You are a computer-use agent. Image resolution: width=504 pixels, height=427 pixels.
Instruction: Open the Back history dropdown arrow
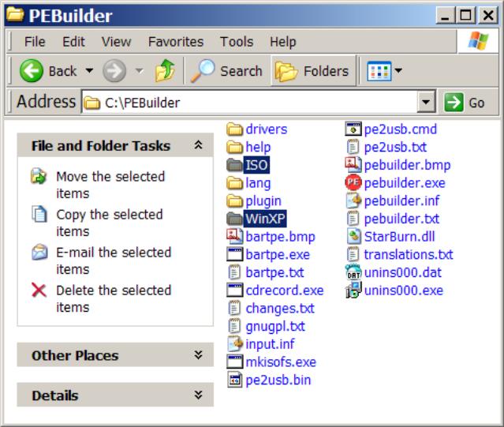coord(90,70)
